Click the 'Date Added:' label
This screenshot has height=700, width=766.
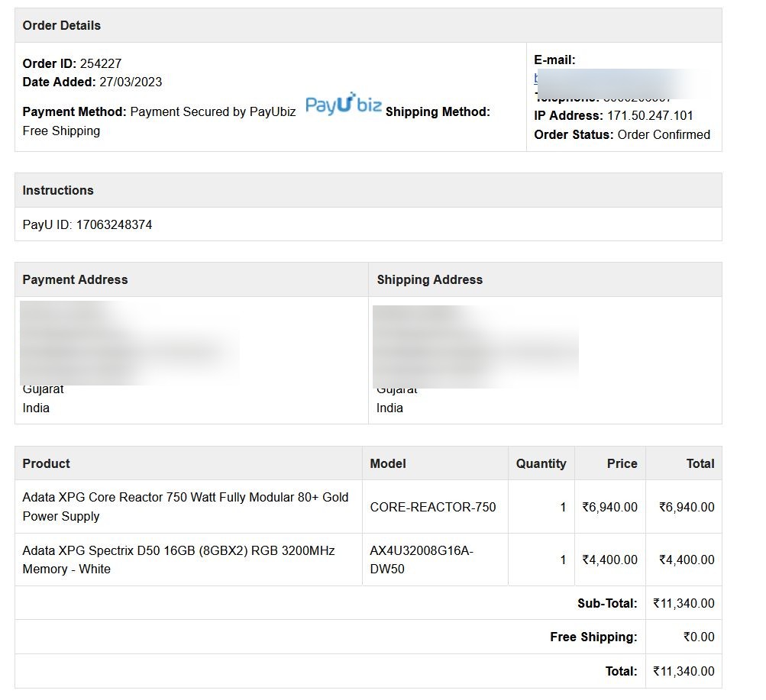[x=59, y=82]
